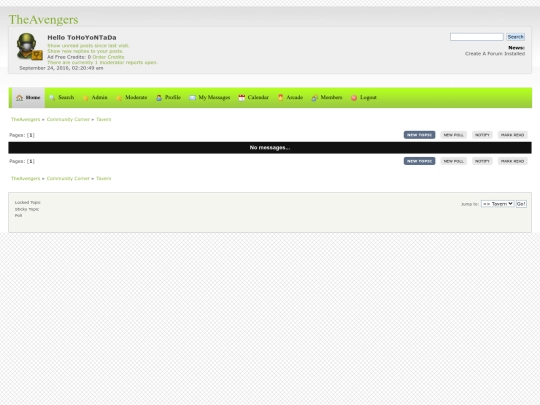Click the Search button beside the field

coord(516,37)
